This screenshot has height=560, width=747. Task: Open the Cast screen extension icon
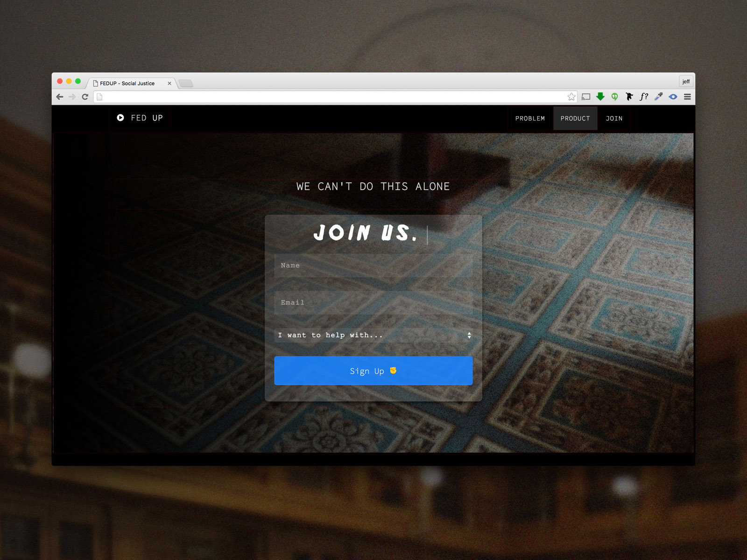point(586,97)
